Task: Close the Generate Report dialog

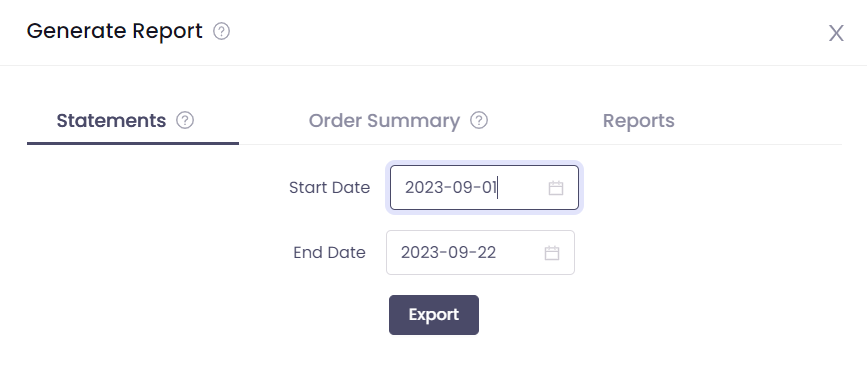Action: 835,34
